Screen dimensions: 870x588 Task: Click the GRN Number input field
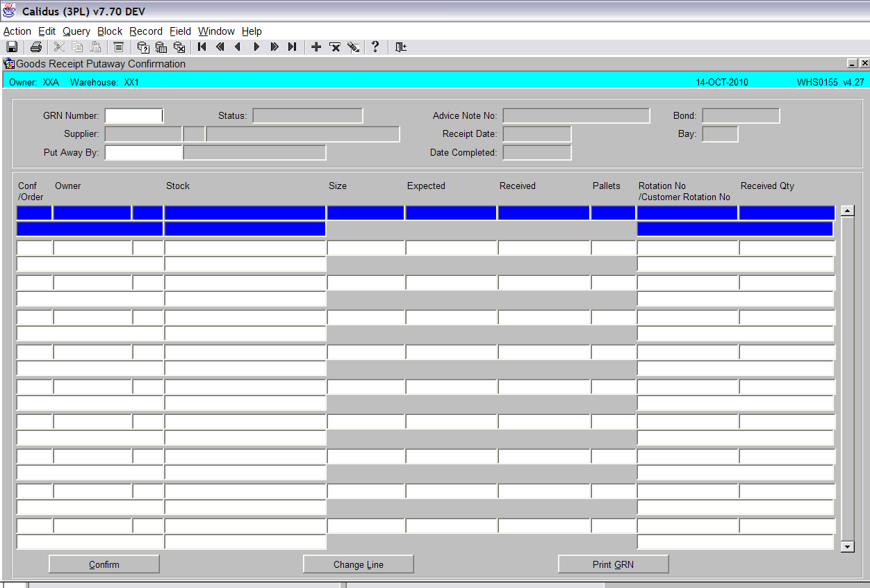click(x=133, y=116)
